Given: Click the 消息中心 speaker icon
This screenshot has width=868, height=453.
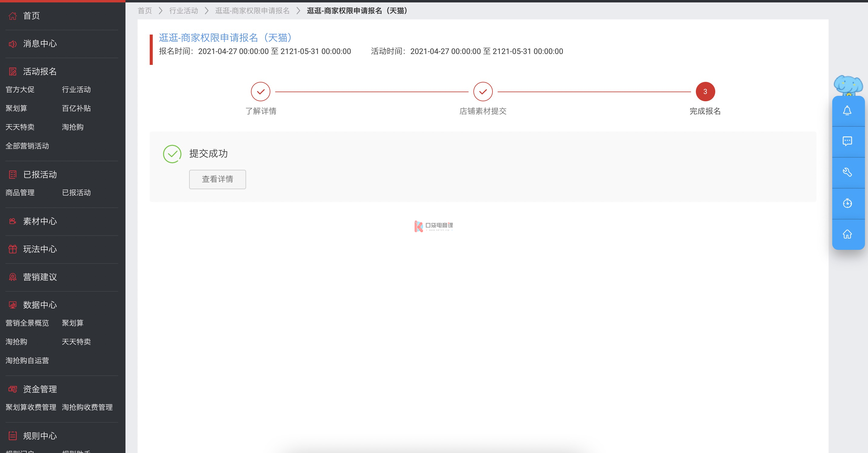Looking at the screenshot, I should [13, 44].
